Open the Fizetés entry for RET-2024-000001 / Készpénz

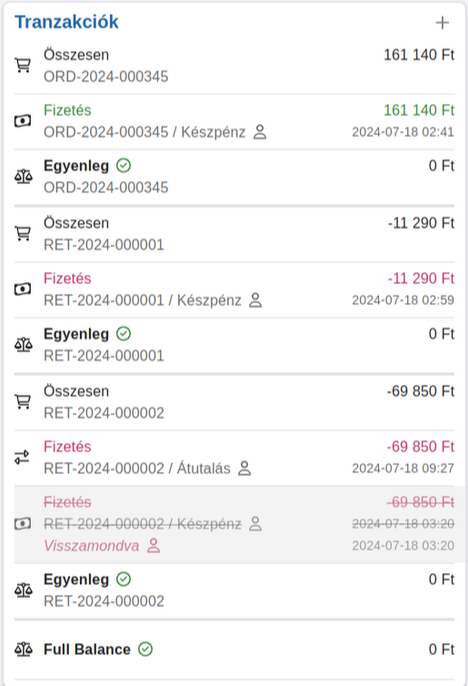coord(234,290)
